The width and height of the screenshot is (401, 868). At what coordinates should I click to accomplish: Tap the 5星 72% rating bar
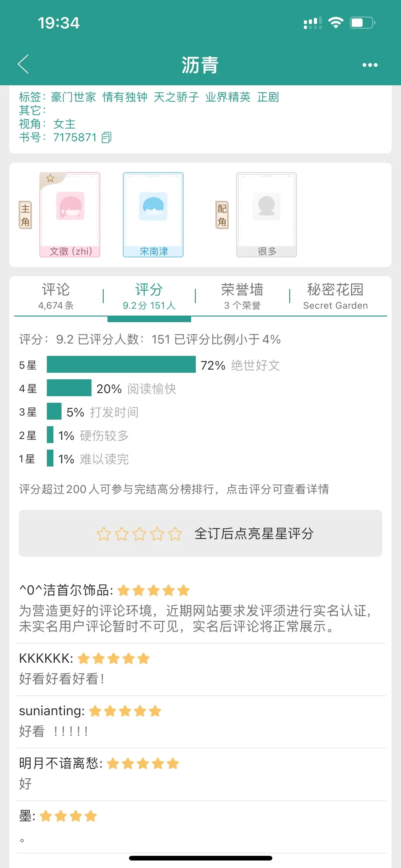tap(121, 365)
